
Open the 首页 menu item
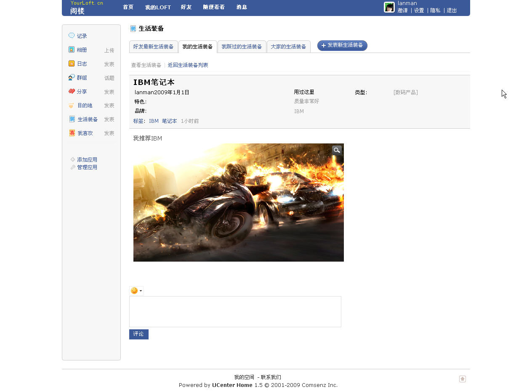click(x=128, y=7)
